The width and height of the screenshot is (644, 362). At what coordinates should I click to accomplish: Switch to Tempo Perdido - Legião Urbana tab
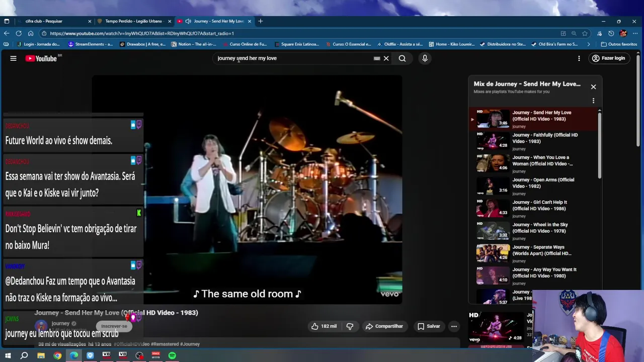133,21
